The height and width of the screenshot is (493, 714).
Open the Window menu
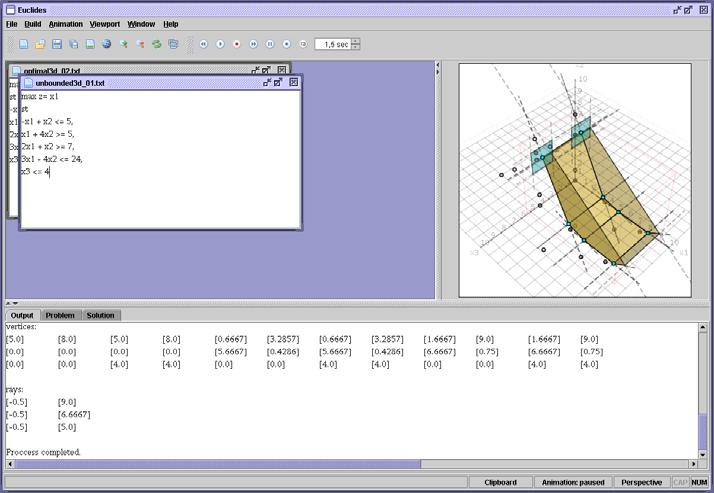tap(141, 24)
